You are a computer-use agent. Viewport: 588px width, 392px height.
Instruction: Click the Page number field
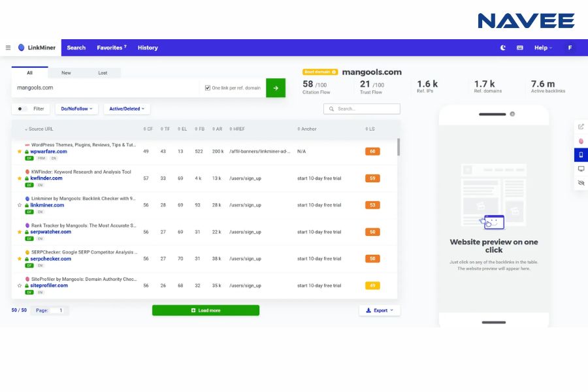[58, 310]
